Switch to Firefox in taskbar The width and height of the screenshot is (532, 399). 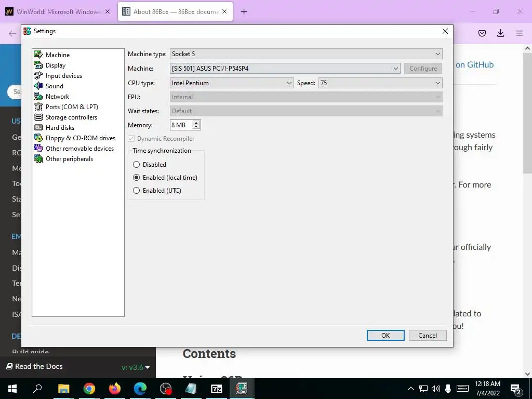[x=115, y=389]
